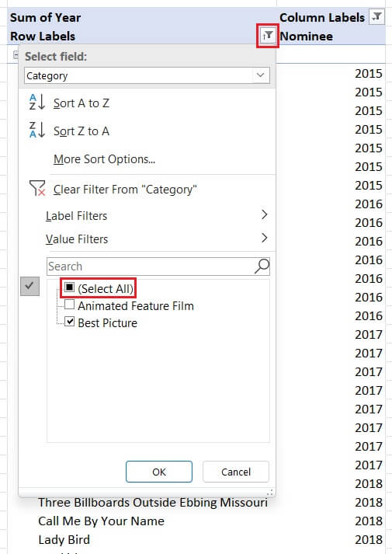Open the Column Labels filter button
The height and width of the screenshot is (554, 392).
(376, 16)
